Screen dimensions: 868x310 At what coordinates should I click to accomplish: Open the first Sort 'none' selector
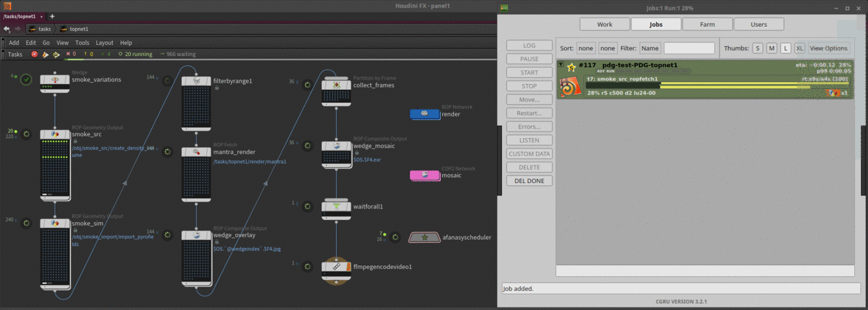tap(586, 48)
